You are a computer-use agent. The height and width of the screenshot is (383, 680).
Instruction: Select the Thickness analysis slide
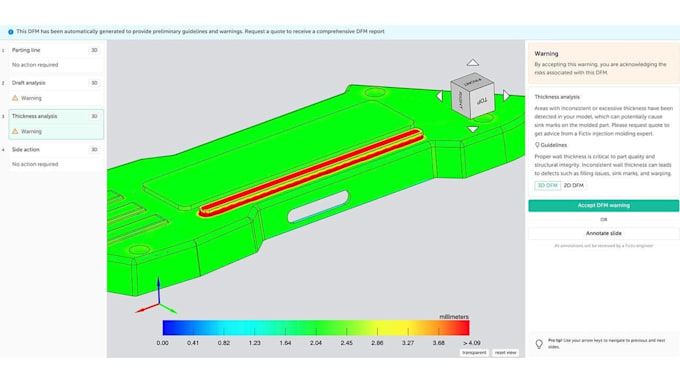click(x=56, y=124)
